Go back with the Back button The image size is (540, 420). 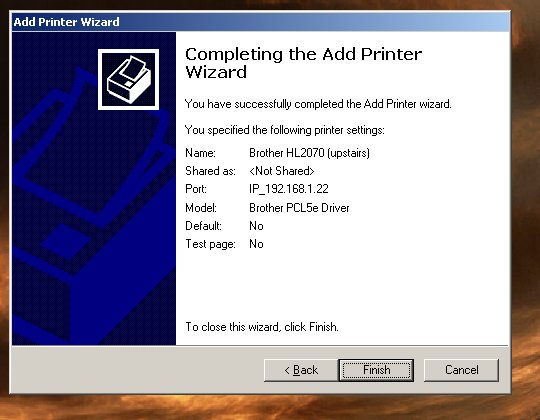301,370
